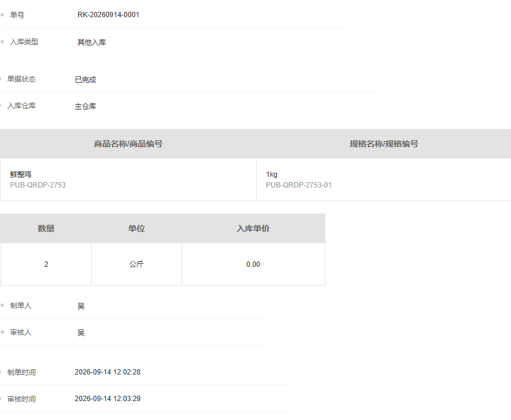Select the value 其他入库

pos(92,43)
